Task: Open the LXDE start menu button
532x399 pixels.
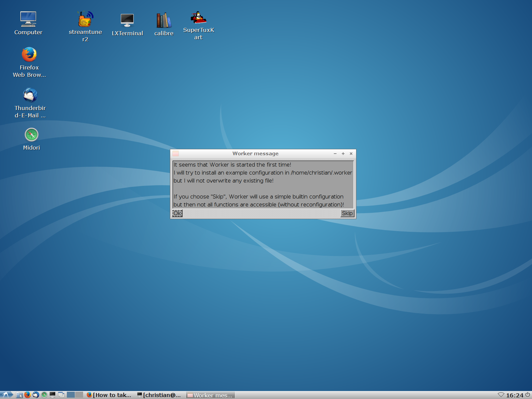Action: 7,395
